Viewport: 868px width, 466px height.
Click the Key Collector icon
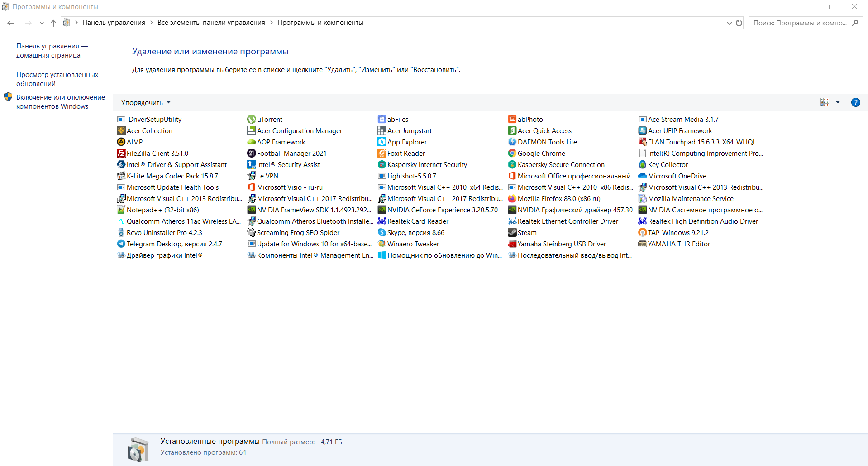(643, 165)
